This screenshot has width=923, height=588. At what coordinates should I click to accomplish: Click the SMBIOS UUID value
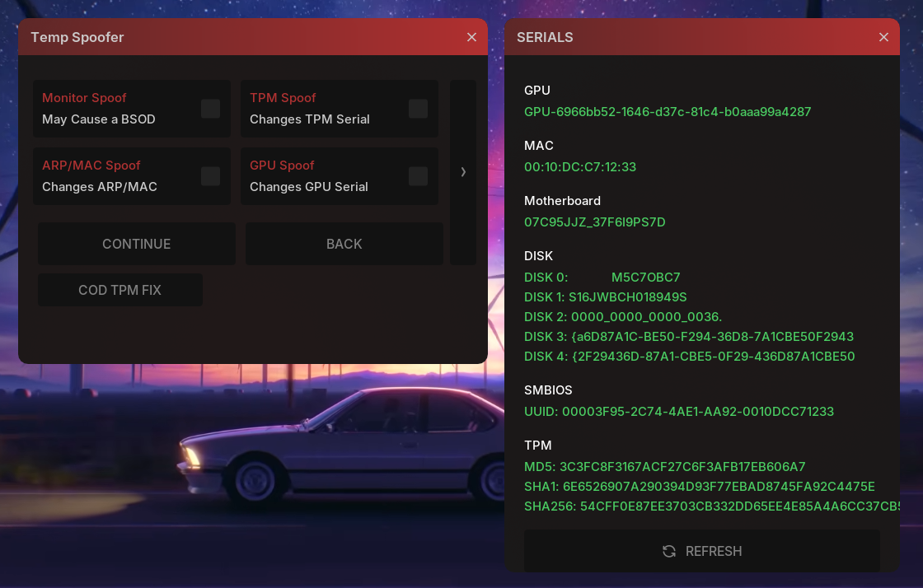(679, 412)
